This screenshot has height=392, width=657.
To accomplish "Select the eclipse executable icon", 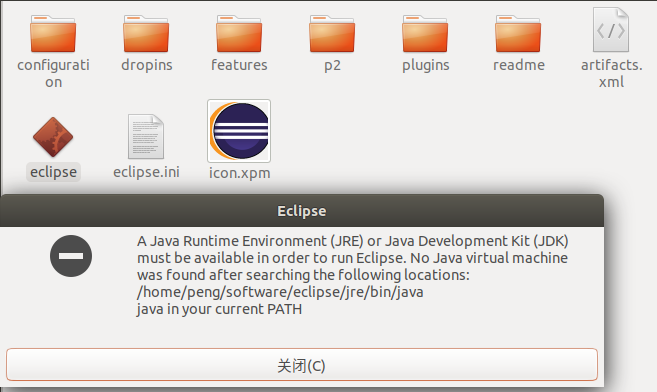I will [x=53, y=137].
